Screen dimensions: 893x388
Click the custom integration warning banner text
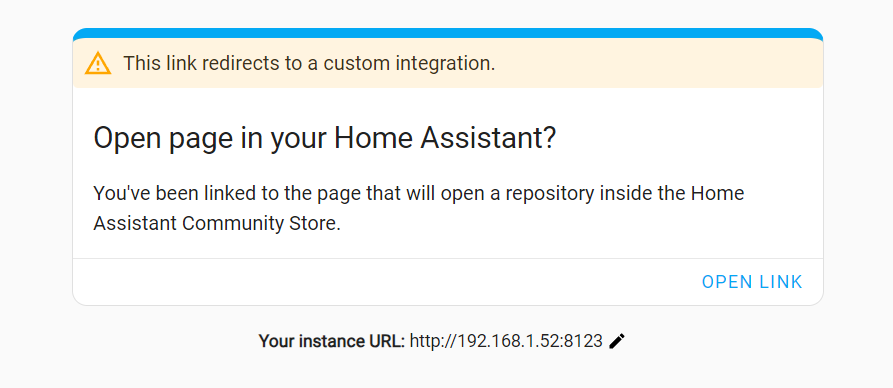tap(309, 63)
